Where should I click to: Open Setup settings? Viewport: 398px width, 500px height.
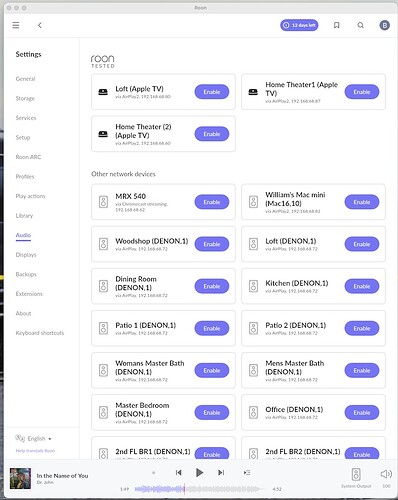point(23,137)
